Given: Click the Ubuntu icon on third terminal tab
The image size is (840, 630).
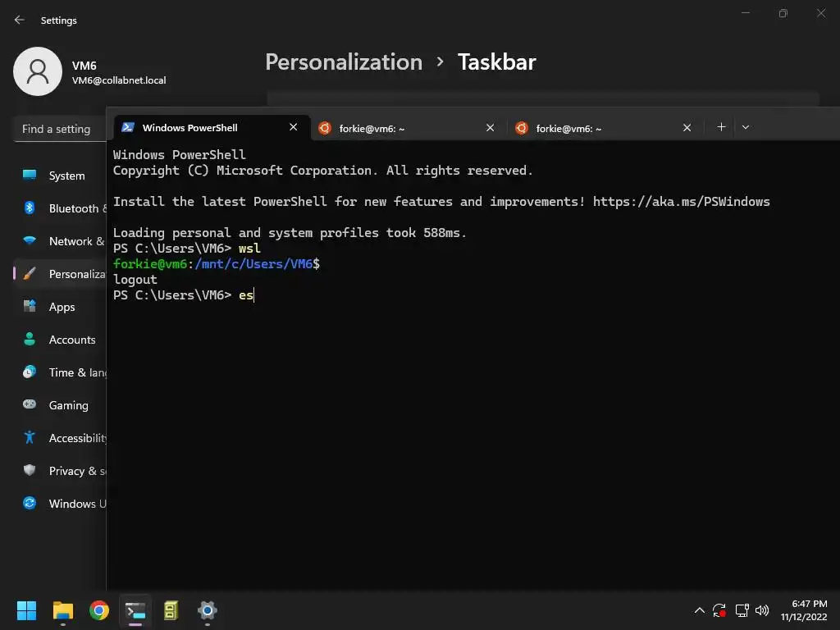Looking at the screenshot, I should pyautogui.click(x=521, y=127).
